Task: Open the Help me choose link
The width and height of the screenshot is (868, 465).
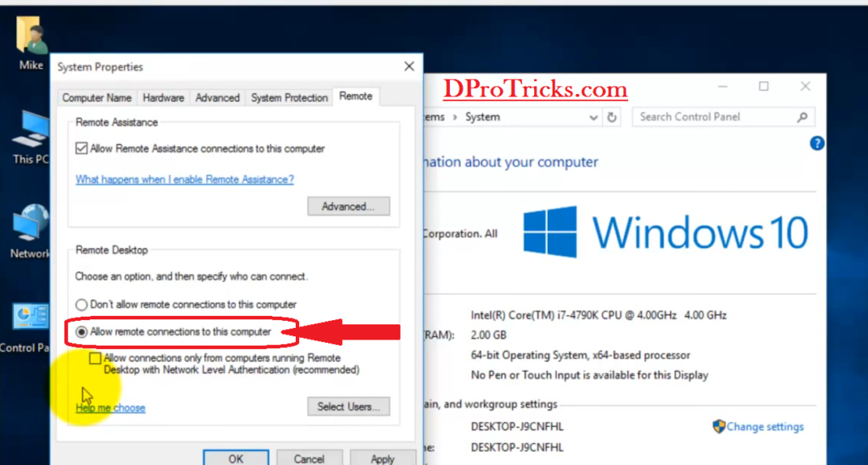Action: pos(111,408)
